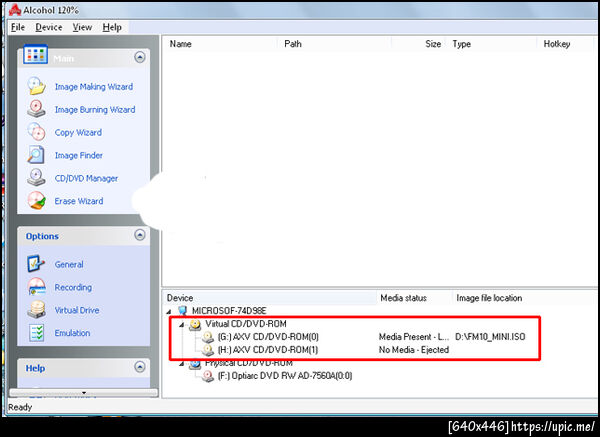Open the Help menu

click(x=112, y=27)
